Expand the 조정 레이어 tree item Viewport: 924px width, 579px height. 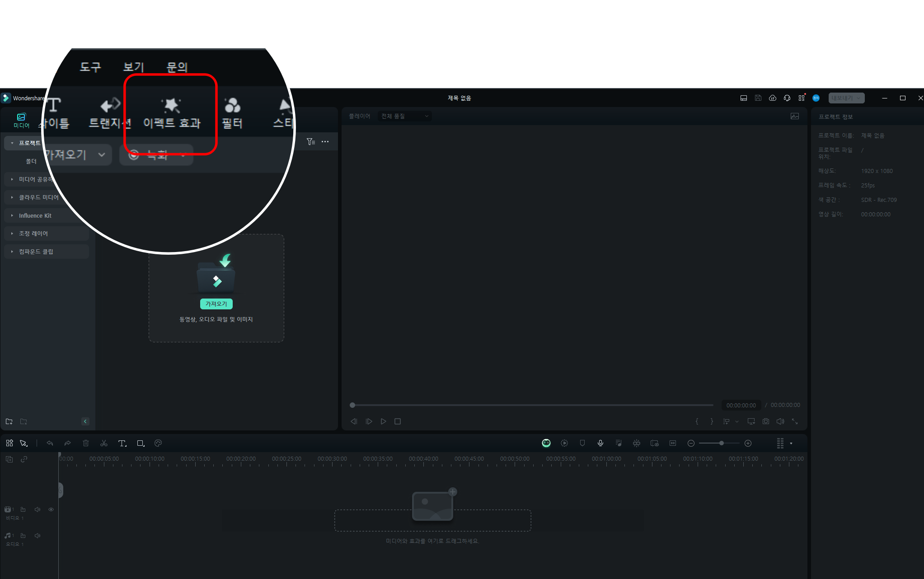(x=12, y=233)
